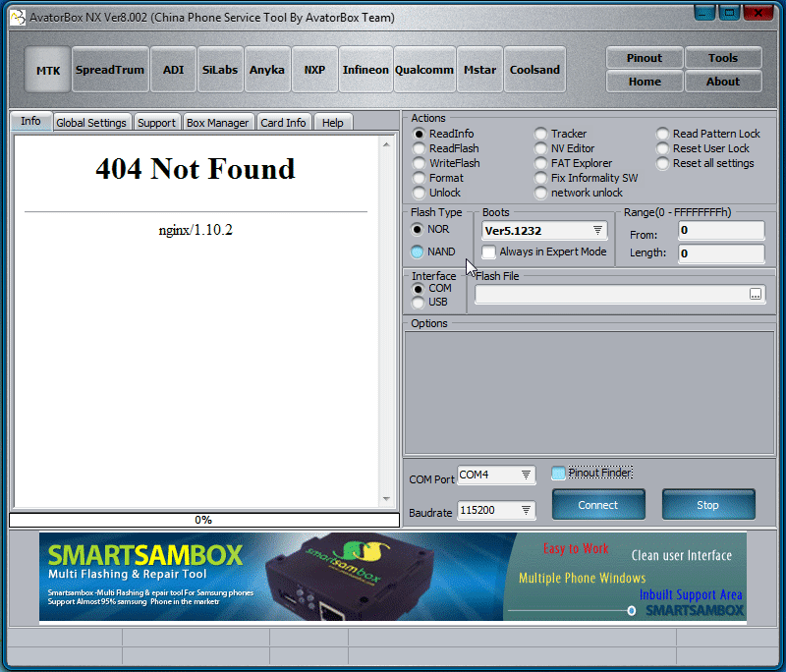Select the Coolsand platform
Screen dimensions: 786x672
point(534,70)
